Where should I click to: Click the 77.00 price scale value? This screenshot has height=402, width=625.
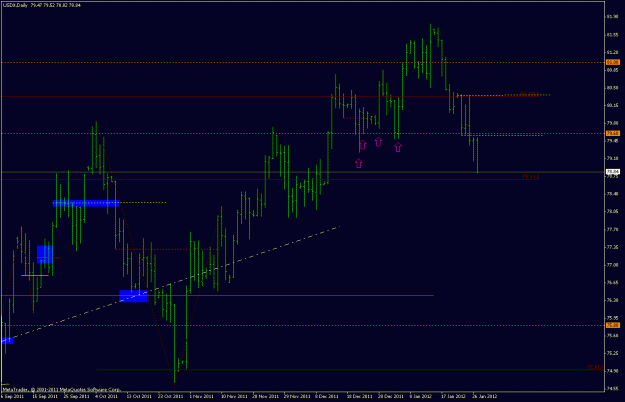click(613, 265)
